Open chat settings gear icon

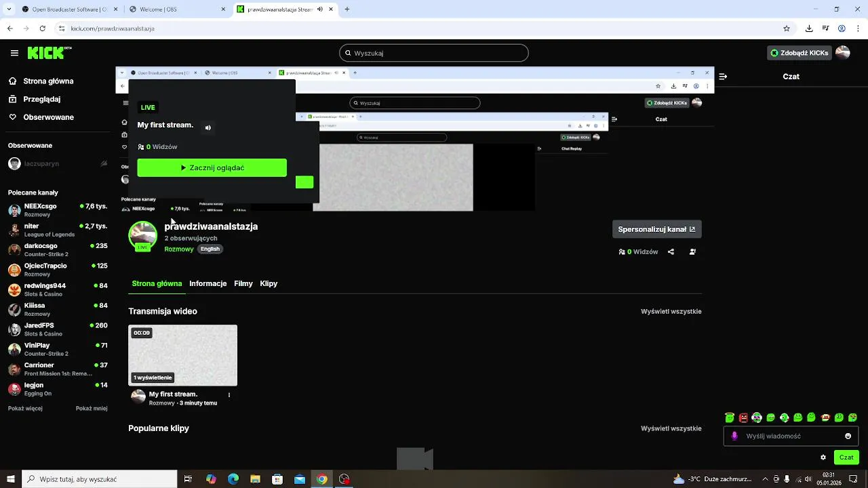click(823, 457)
